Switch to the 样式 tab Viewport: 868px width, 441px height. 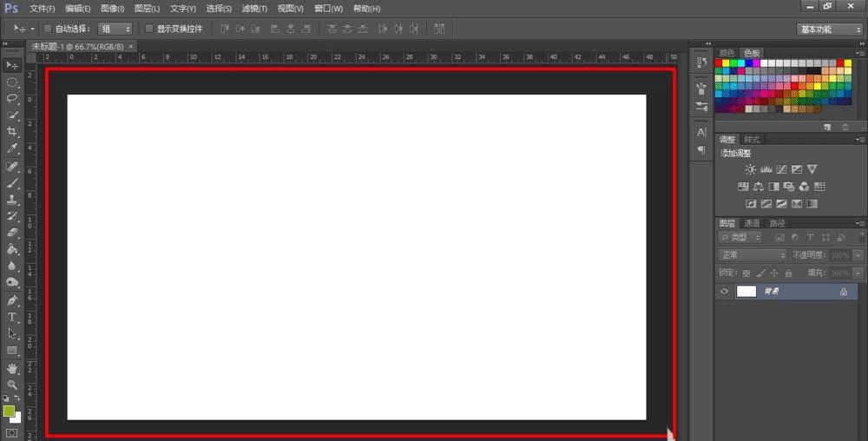[x=752, y=140]
